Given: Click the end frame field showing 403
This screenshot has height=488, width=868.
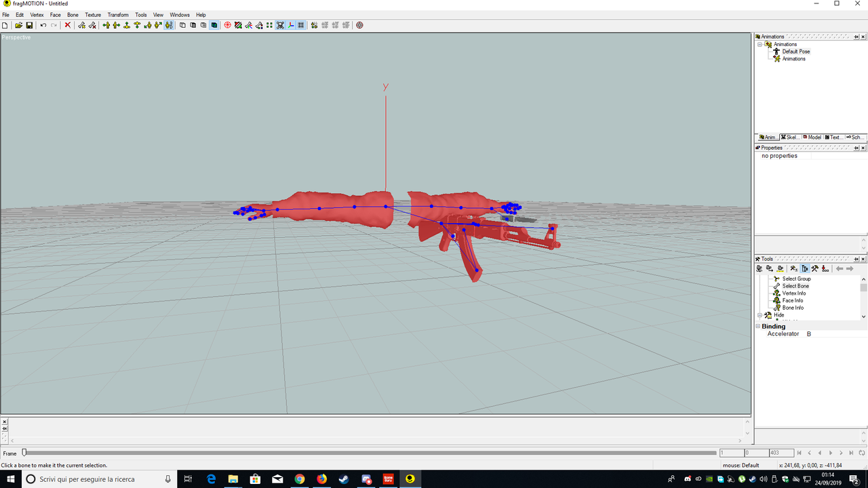Looking at the screenshot, I should [x=781, y=453].
